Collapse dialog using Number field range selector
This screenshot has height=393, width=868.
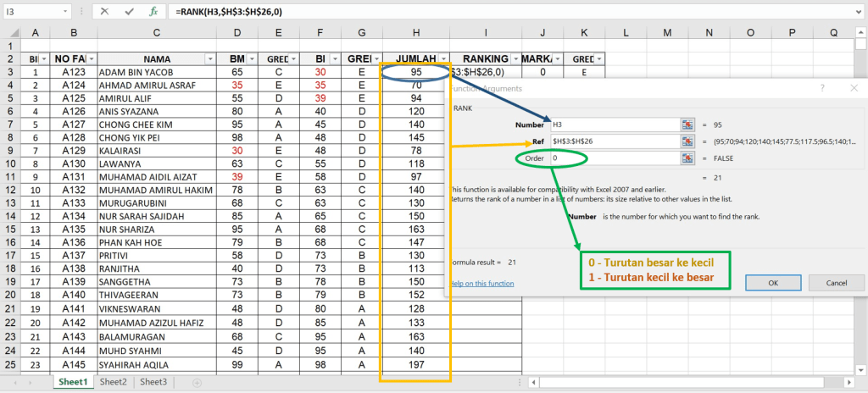[687, 124]
